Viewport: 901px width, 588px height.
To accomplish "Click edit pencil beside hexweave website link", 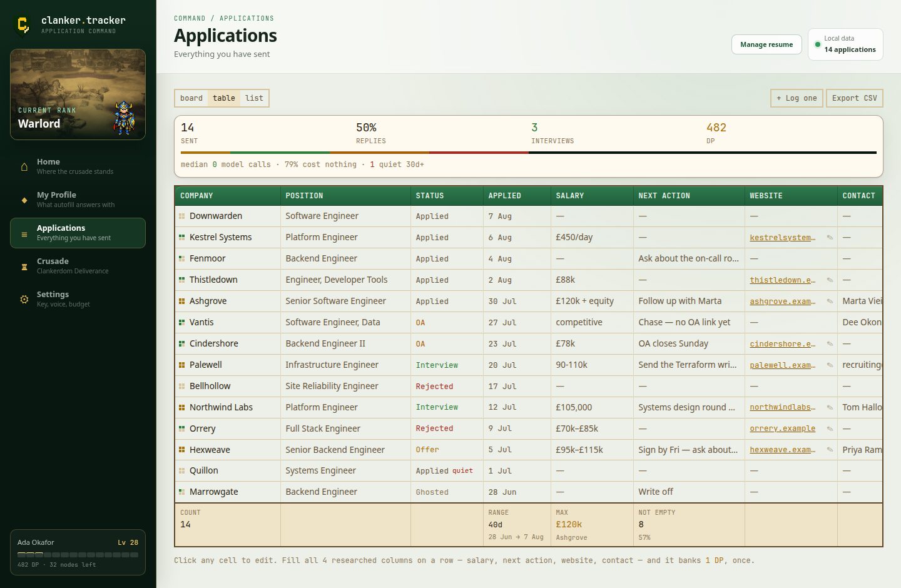I will pyautogui.click(x=830, y=450).
